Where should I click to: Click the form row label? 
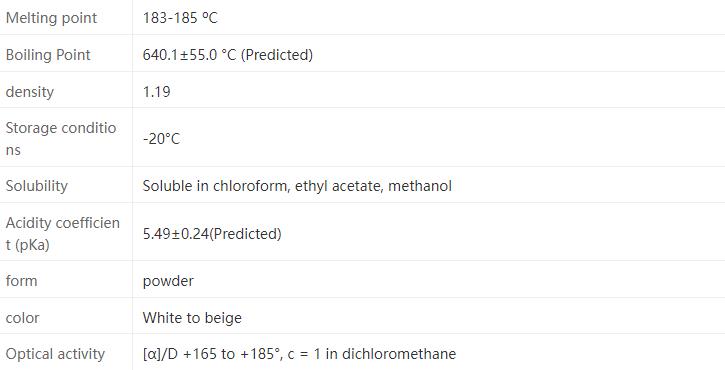coord(21,281)
